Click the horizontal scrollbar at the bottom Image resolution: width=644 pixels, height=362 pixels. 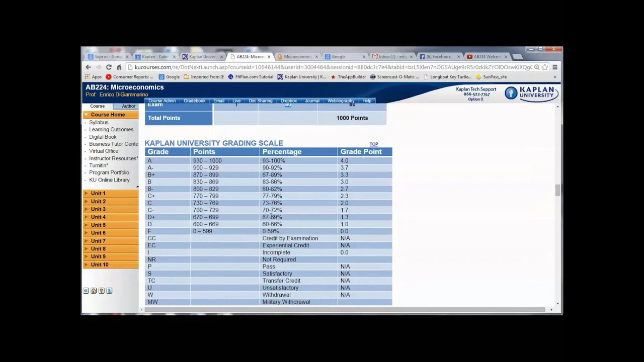(x=345, y=310)
